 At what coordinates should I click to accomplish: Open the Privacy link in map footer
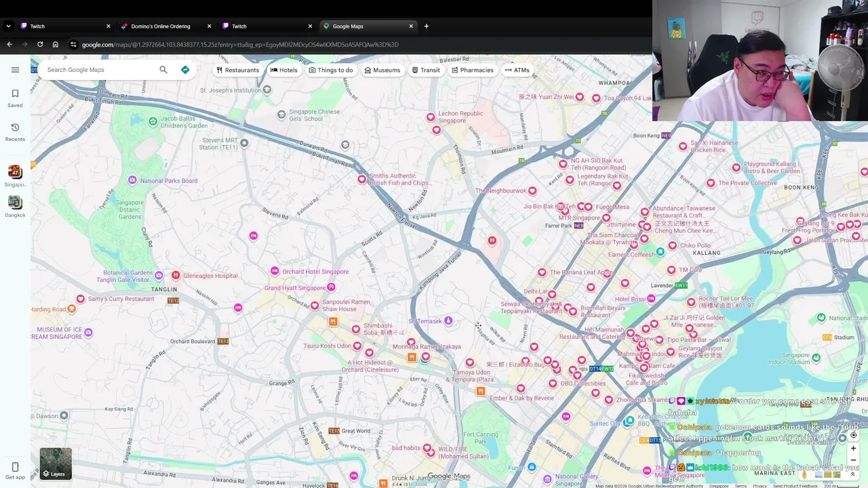pos(759,486)
